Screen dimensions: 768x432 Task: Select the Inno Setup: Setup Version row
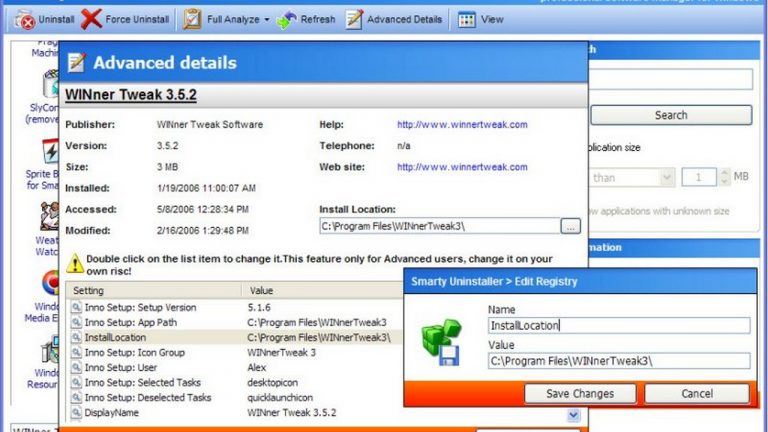point(235,308)
